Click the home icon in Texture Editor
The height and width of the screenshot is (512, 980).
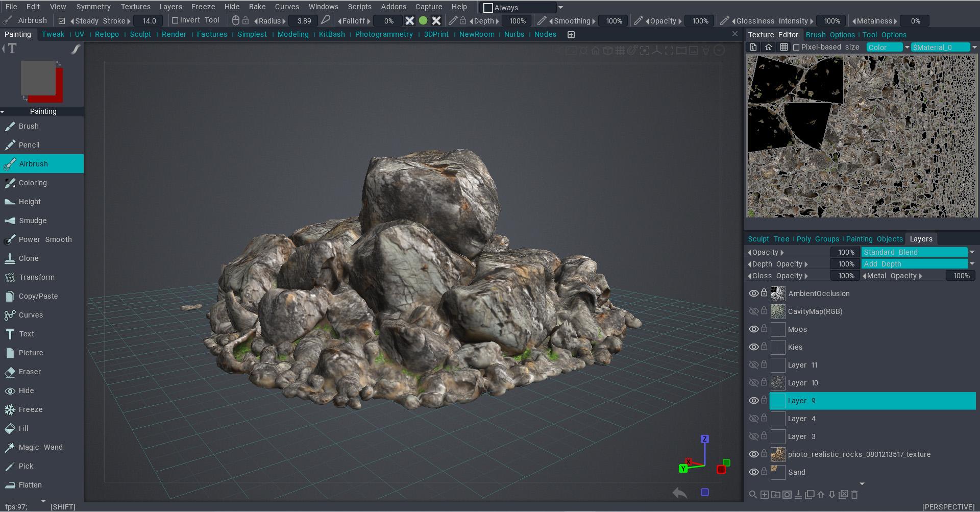click(x=768, y=47)
